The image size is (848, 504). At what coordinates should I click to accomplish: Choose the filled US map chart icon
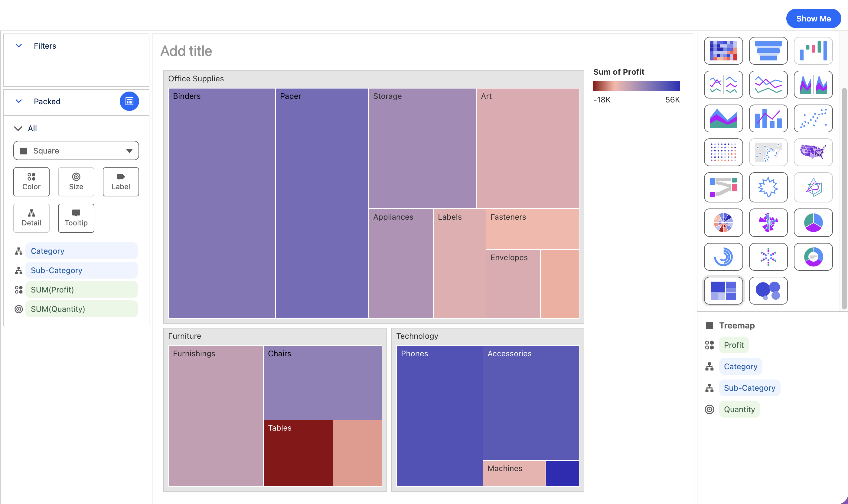(x=813, y=152)
